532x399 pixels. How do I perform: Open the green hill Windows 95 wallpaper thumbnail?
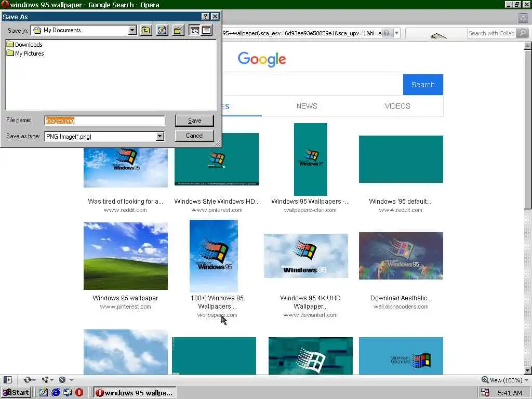click(x=126, y=256)
